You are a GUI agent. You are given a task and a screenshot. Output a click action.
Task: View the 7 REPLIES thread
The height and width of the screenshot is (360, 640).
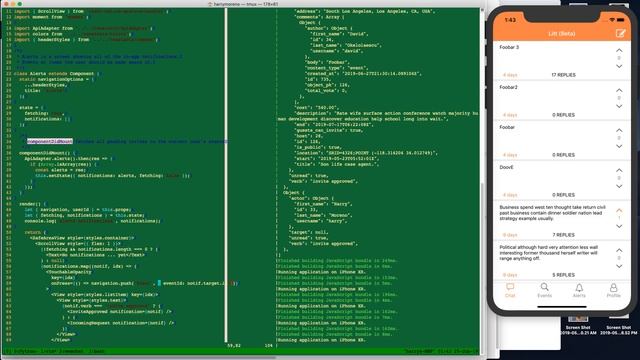click(563, 235)
